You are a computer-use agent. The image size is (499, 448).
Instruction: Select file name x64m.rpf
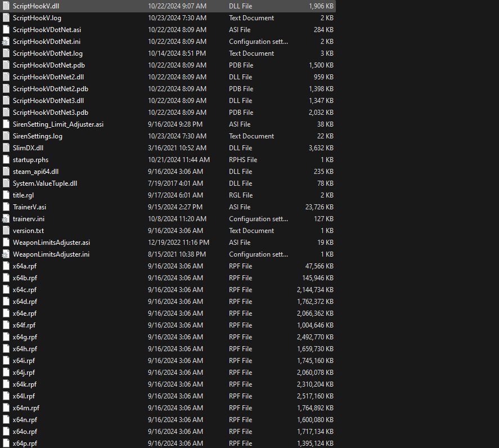point(26,408)
